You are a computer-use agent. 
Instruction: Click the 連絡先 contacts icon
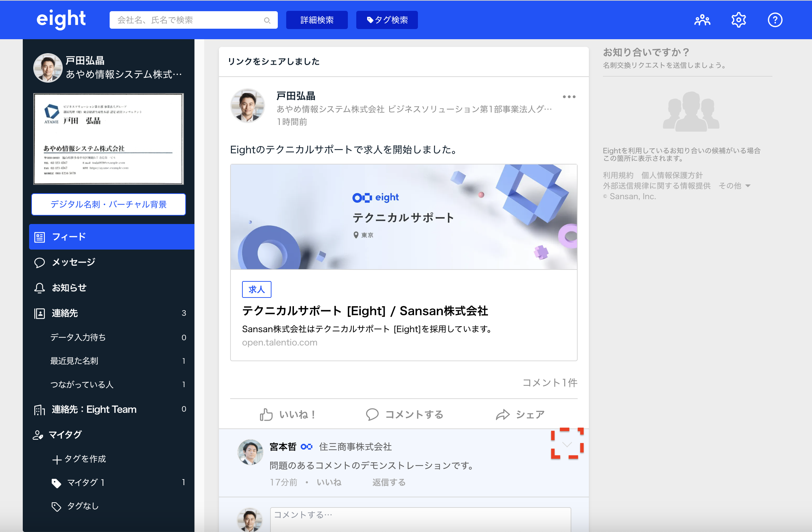click(x=39, y=313)
